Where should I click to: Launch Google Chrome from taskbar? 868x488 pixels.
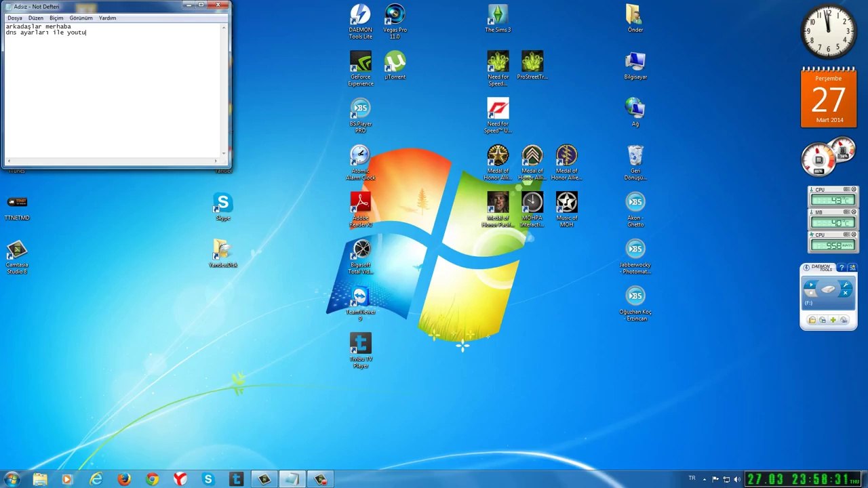tap(152, 479)
